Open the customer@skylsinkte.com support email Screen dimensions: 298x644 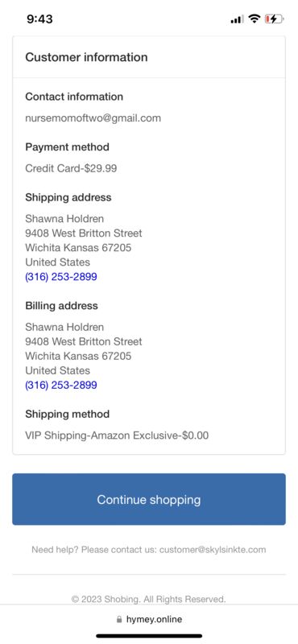(x=213, y=550)
